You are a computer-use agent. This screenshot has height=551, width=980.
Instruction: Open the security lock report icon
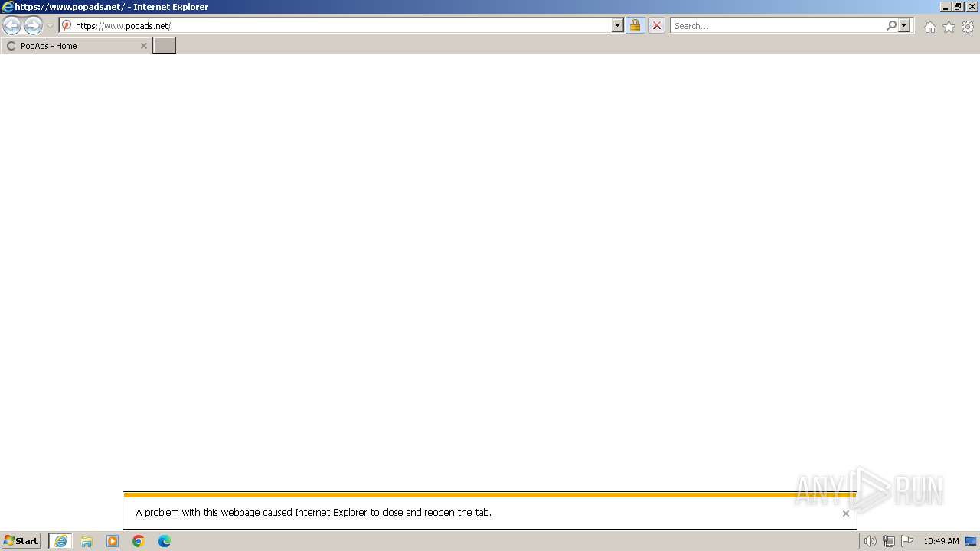[x=635, y=25]
